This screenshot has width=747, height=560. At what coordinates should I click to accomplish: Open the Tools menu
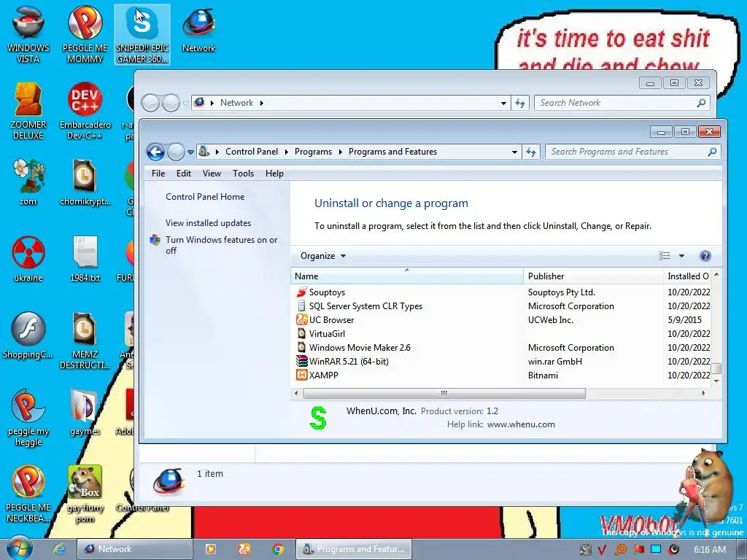coord(243,174)
